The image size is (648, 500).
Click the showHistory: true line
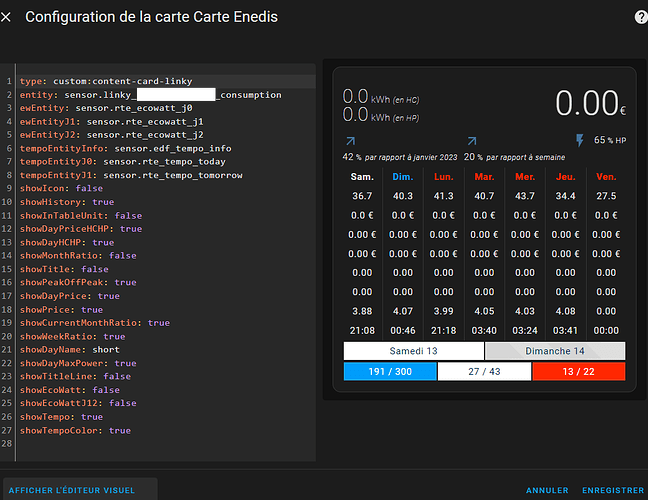[x=67, y=202]
